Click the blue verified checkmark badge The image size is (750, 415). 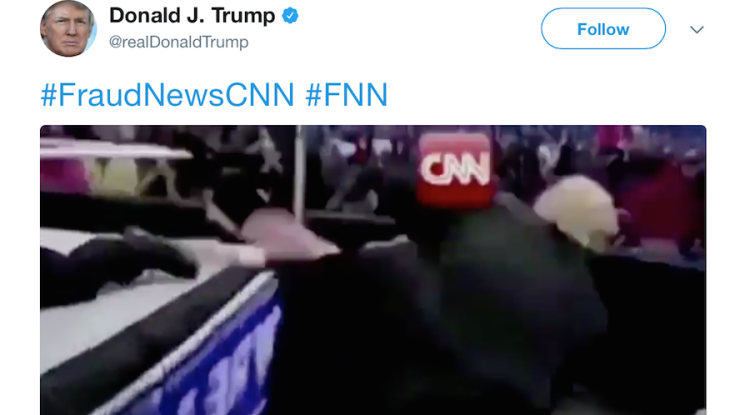point(290,16)
